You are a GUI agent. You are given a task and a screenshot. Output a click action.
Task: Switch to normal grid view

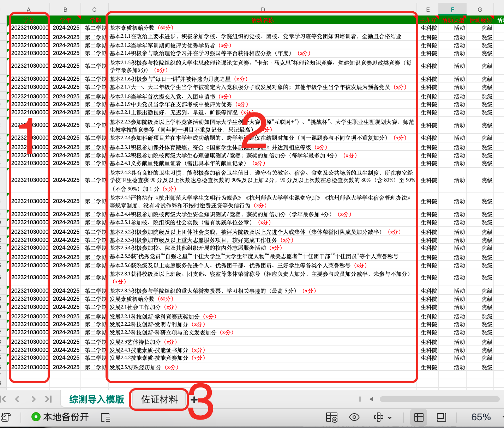tap(419, 417)
